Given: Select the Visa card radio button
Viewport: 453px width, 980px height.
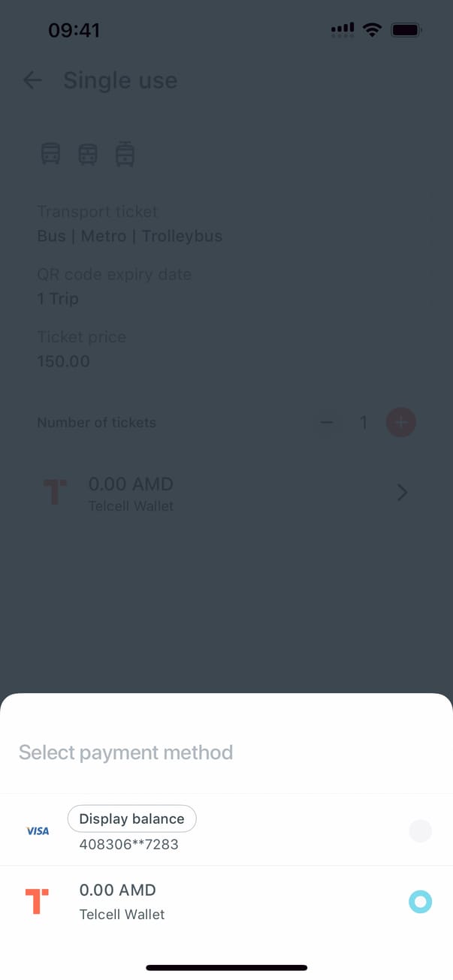Looking at the screenshot, I should (420, 831).
